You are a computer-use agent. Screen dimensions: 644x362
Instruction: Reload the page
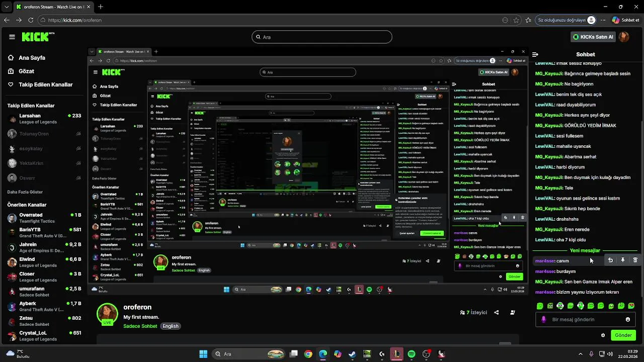[31, 20]
